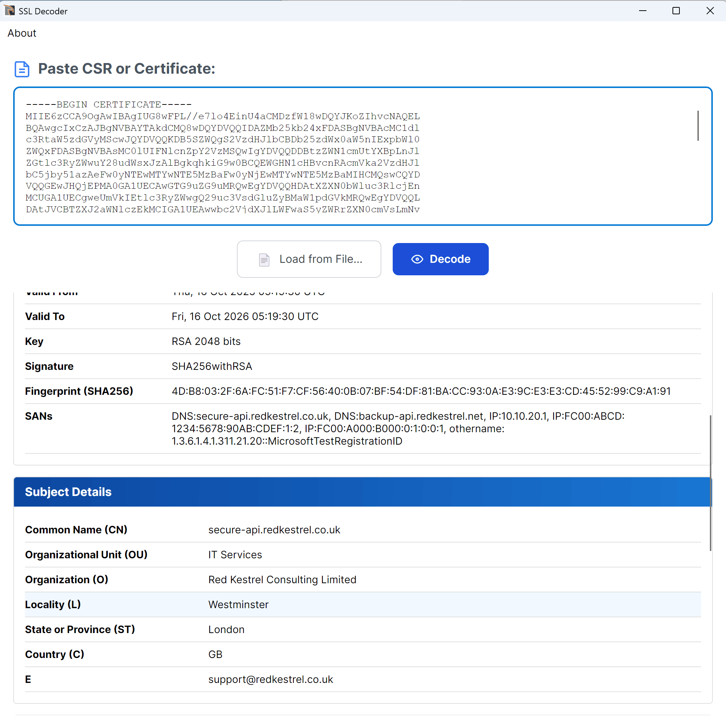Click the 'Signature' row label
Screen dimensions: 726x728
(x=49, y=366)
